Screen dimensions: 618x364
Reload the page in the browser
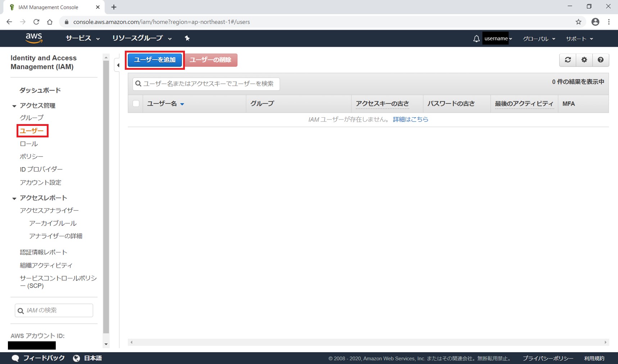pos(36,22)
